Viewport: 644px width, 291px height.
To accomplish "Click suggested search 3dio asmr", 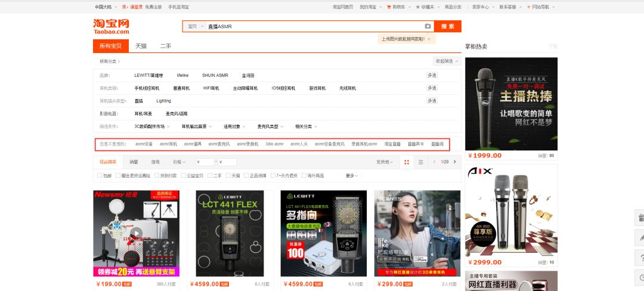I will pos(274,144).
